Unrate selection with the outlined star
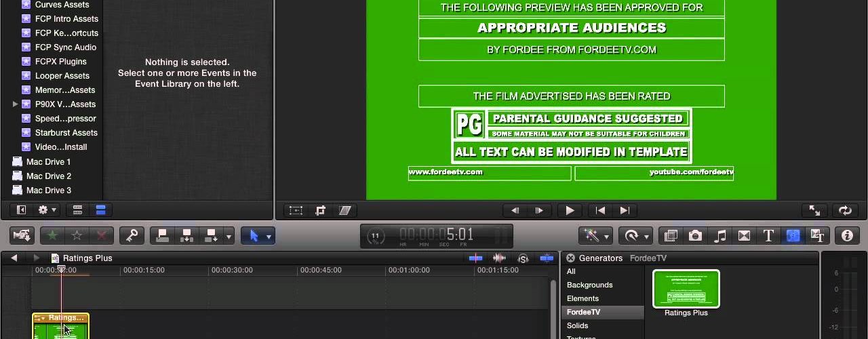Image resolution: width=868 pixels, height=339 pixels. pos(77,235)
